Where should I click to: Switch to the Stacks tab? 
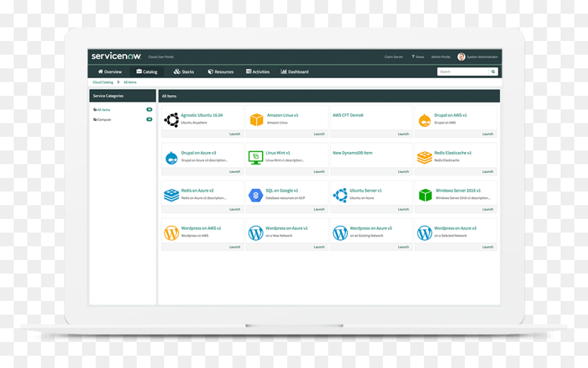tap(184, 72)
